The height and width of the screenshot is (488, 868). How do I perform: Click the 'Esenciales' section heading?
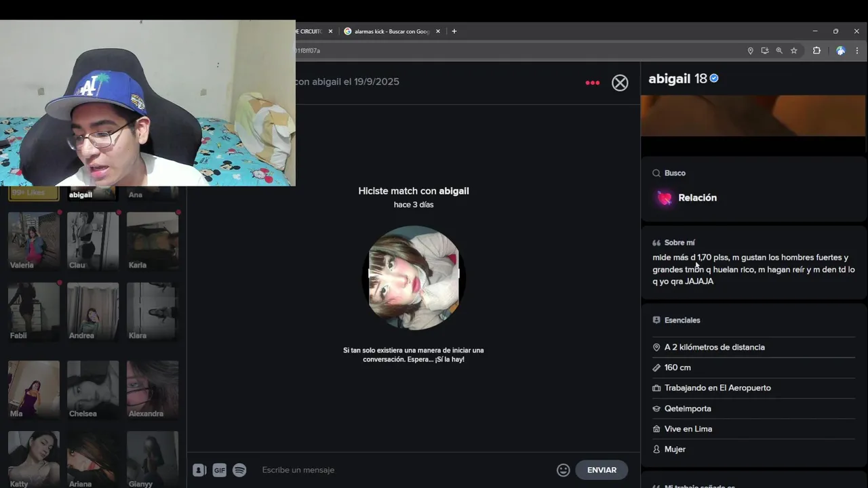coord(682,320)
